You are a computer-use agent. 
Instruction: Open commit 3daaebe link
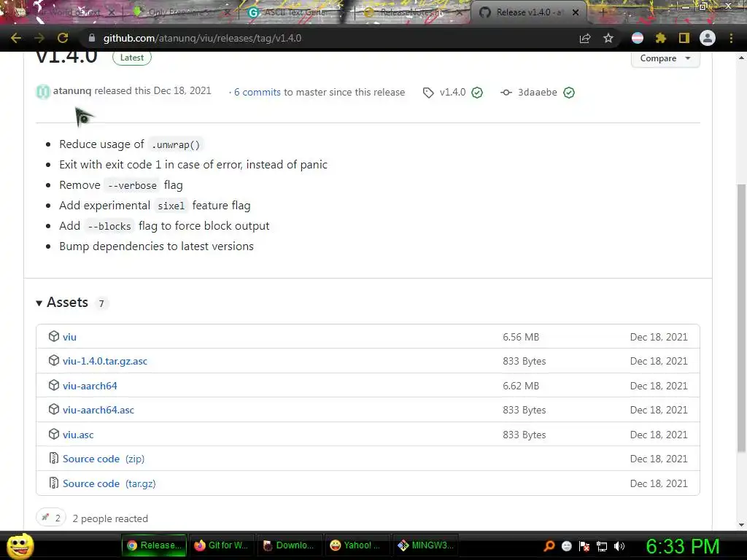tap(538, 93)
